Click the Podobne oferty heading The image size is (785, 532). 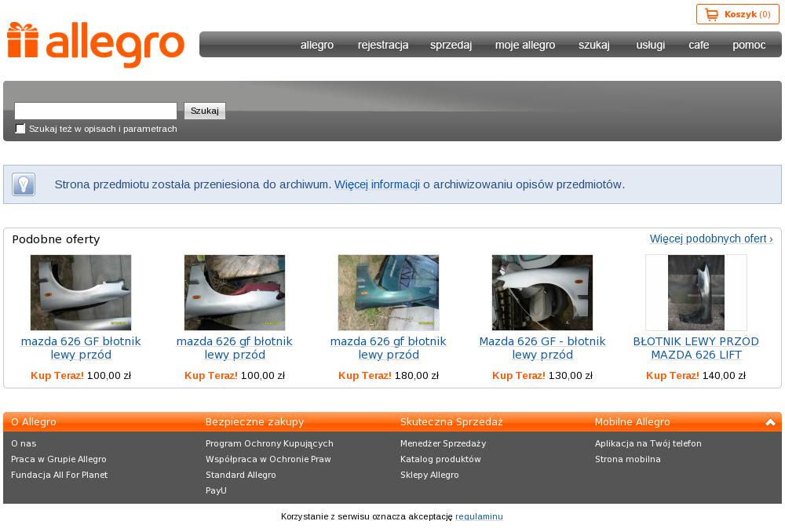click(56, 239)
